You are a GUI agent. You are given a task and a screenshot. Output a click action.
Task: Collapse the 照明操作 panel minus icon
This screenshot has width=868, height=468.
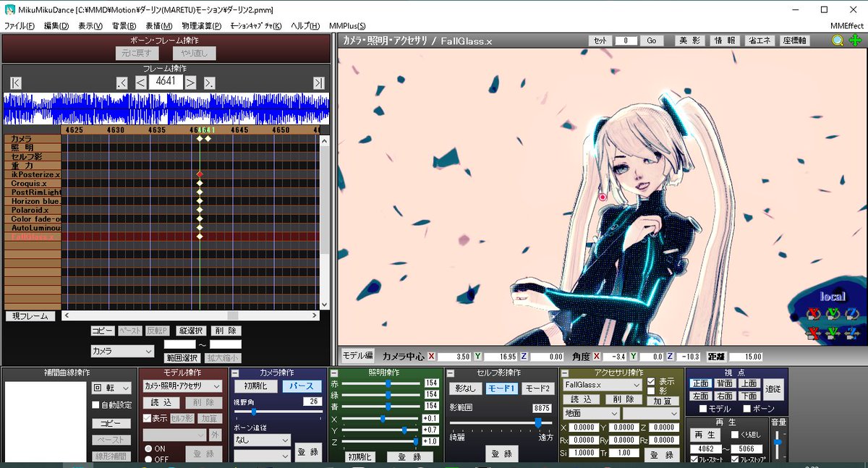point(333,373)
